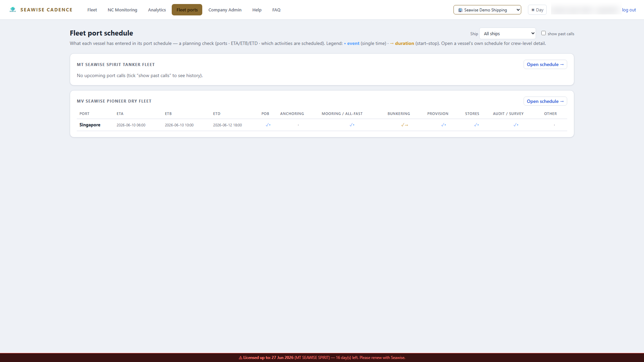Screen dimensions: 644x362
Task: Click the MV SEAWISE PIONEER DRY FLEET heading
Action: point(114,101)
